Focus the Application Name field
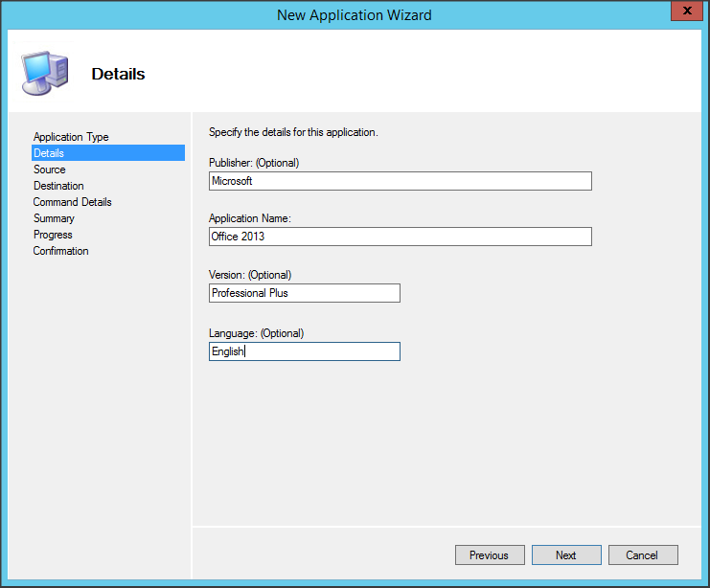The width and height of the screenshot is (710, 588). [400, 237]
